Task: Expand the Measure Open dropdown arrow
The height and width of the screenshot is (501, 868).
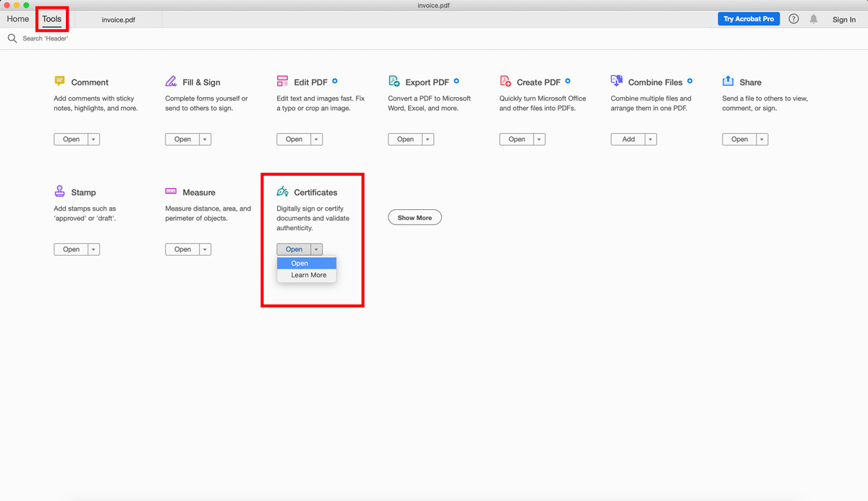Action: click(205, 249)
